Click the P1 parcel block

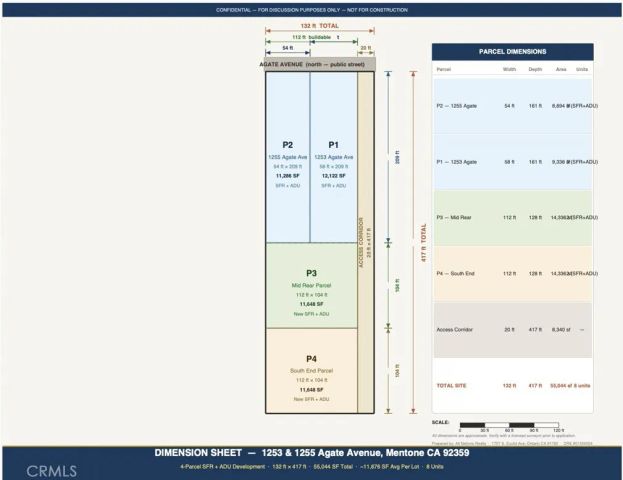coord(334,157)
